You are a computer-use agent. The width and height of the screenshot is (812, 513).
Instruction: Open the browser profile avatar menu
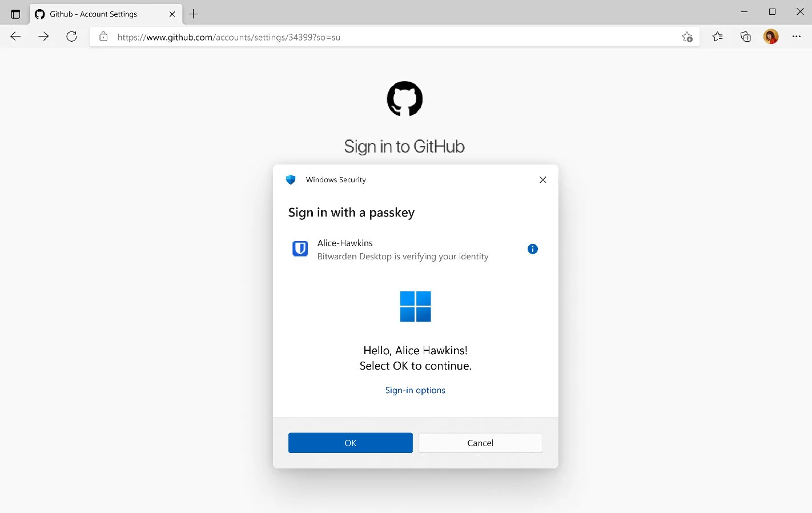pyautogui.click(x=770, y=36)
